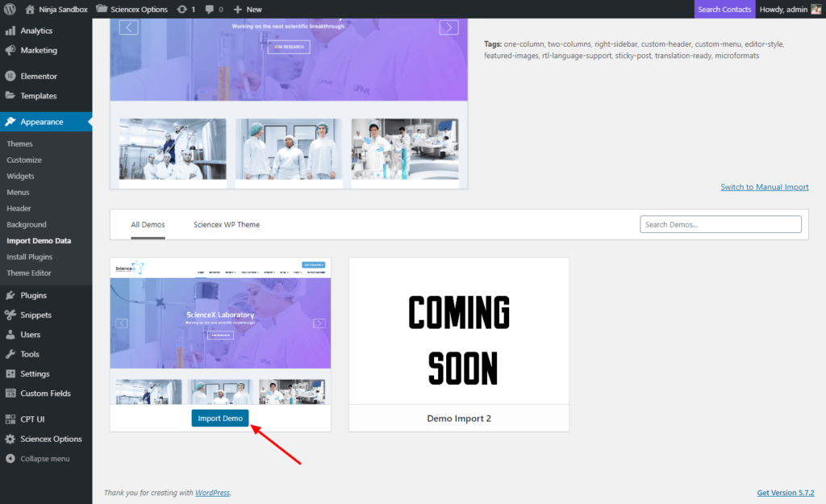Collapse the admin sidebar menu
826x504 pixels.
(38, 459)
